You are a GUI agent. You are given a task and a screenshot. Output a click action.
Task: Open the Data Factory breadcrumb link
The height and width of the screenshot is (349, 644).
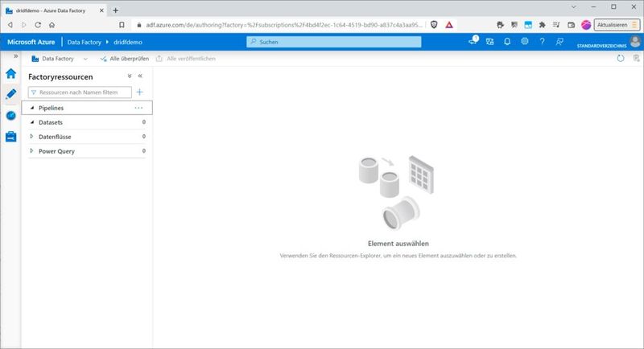point(85,42)
